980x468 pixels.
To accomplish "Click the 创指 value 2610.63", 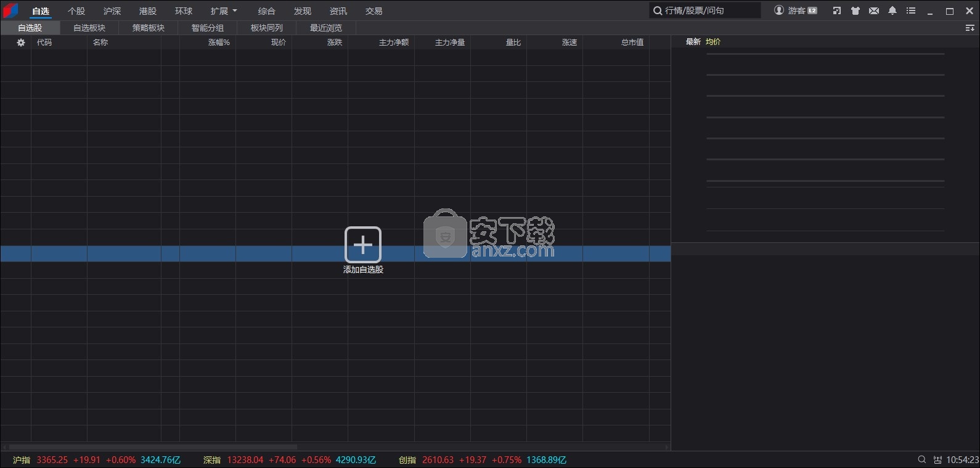I will point(438,460).
